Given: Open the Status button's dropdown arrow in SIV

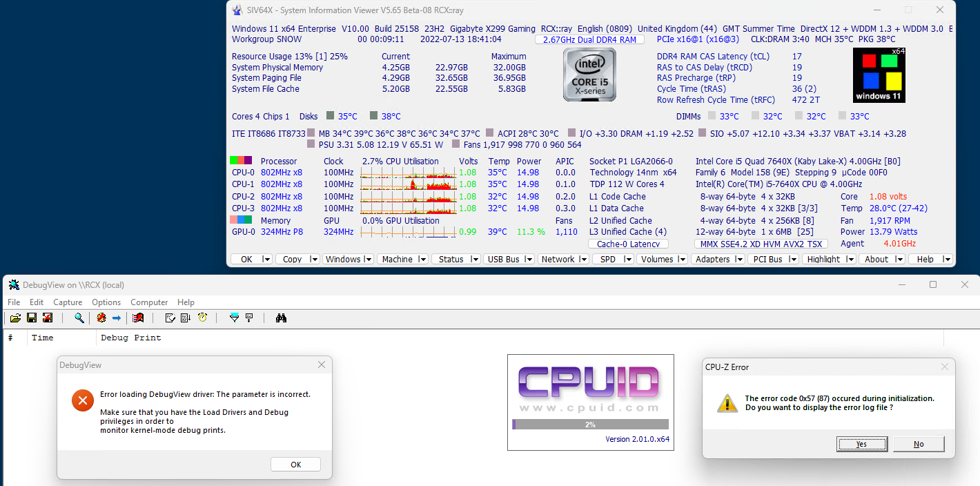Looking at the screenshot, I should tap(474, 260).
